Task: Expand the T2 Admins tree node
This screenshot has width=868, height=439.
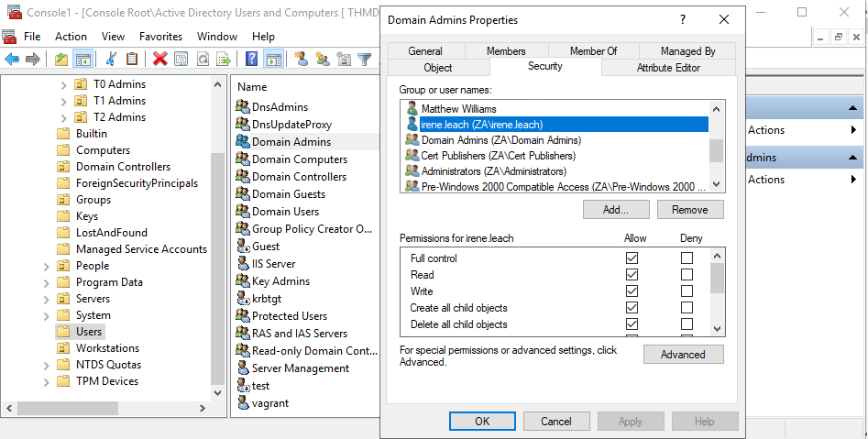Action: tap(63, 118)
